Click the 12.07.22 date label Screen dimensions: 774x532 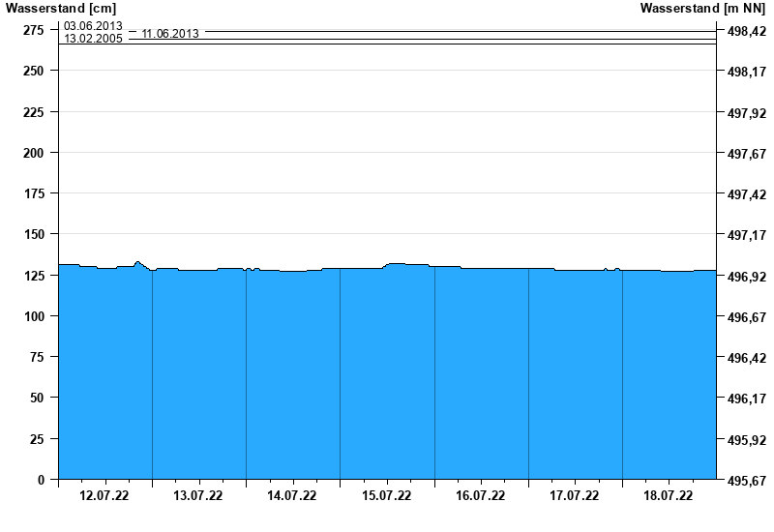(104, 496)
